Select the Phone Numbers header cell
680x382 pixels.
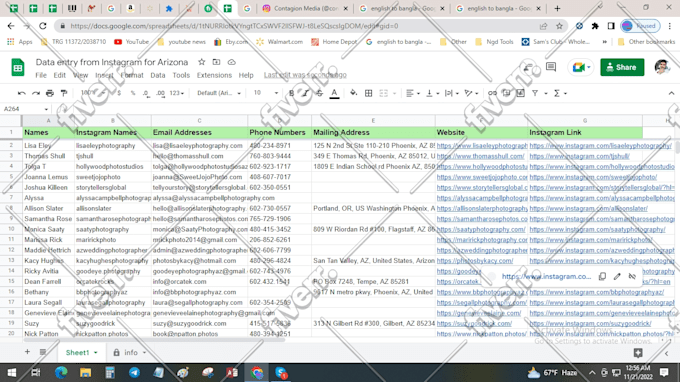point(279,132)
